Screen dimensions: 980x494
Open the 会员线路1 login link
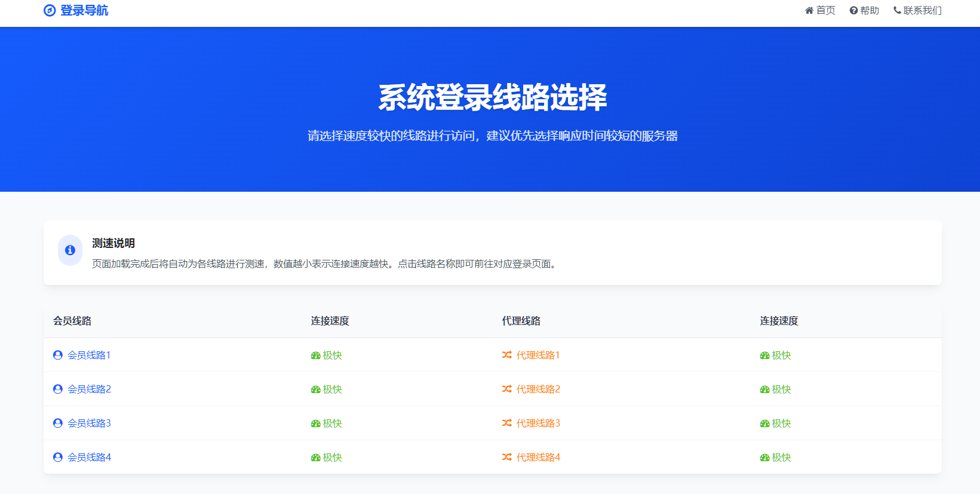89,355
